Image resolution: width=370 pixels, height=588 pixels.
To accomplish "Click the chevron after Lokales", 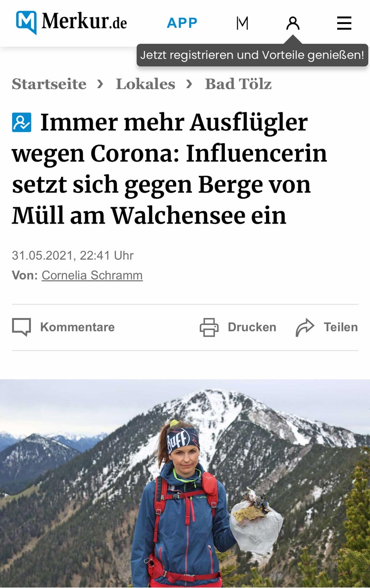I will 189,84.
